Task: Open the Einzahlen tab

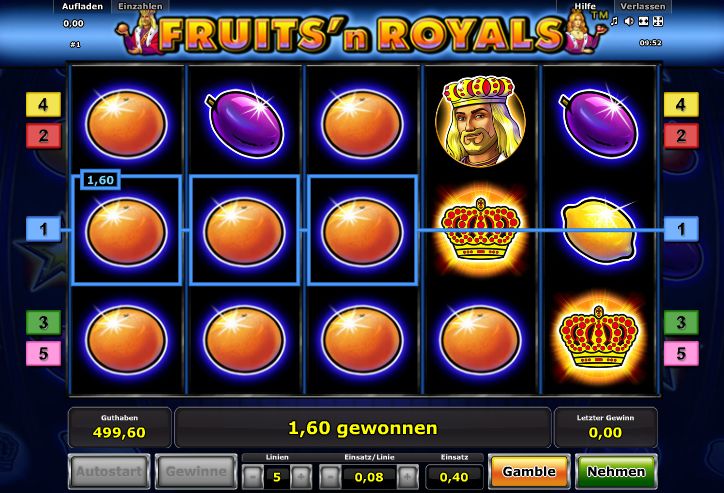Action: [140, 6]
